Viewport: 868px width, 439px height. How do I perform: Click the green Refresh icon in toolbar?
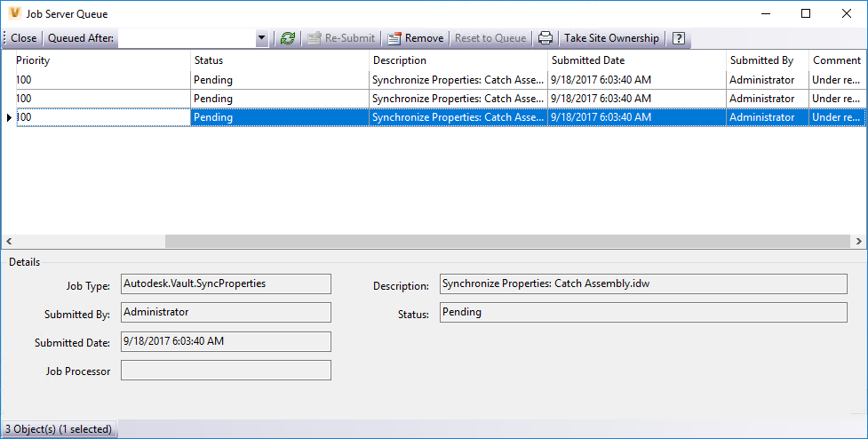tap(287, 38)
